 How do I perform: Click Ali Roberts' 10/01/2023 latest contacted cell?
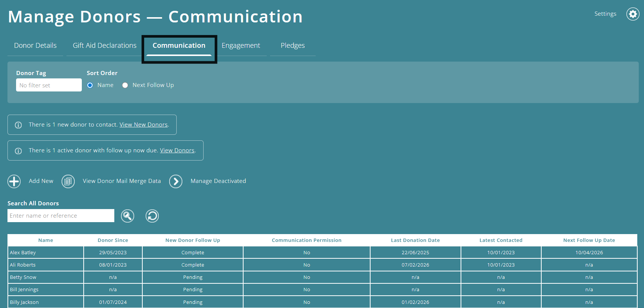click(x=501, y=265)
